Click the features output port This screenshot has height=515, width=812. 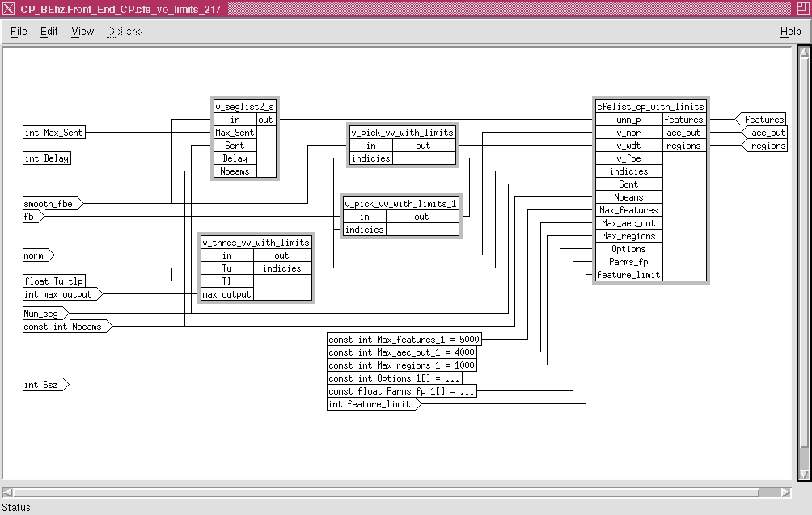(x=762, y=120)
